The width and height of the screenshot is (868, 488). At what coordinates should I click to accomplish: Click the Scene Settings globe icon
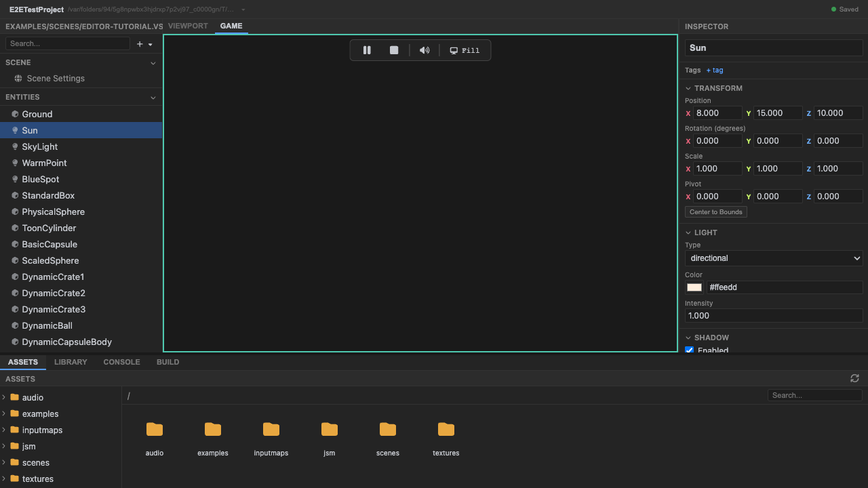(18, 79)
